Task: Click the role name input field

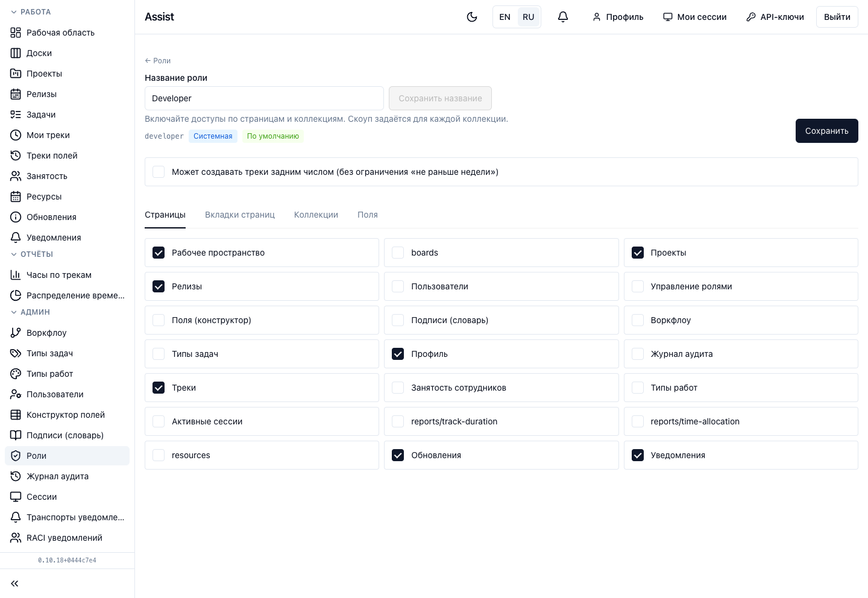Action: click(x=264, y=98)
